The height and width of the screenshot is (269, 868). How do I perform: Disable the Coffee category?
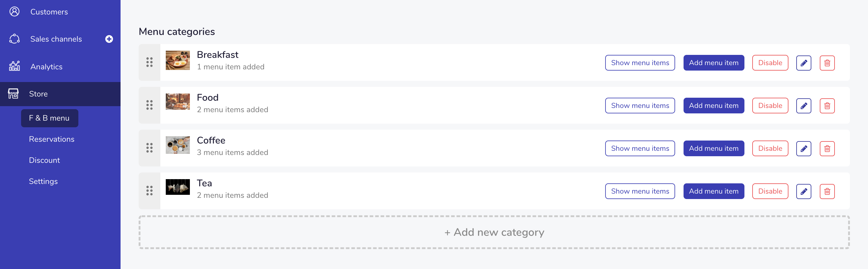770,148
